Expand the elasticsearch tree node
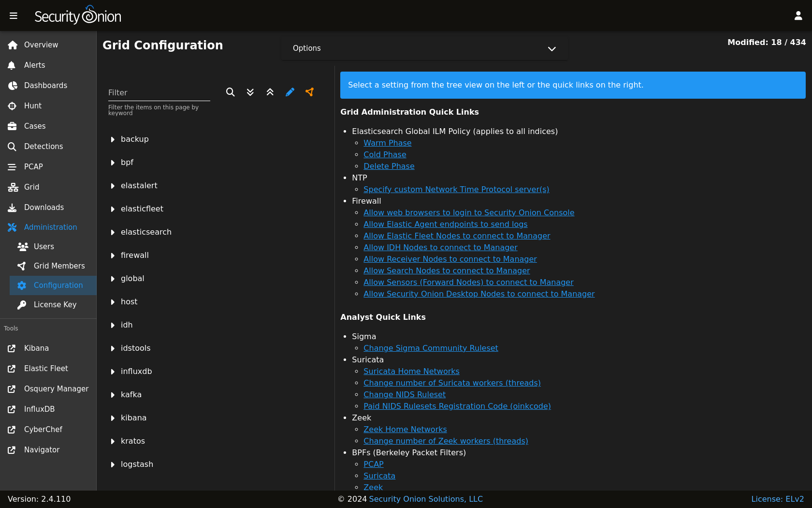 pyautogui.click(x=113, y=232)
